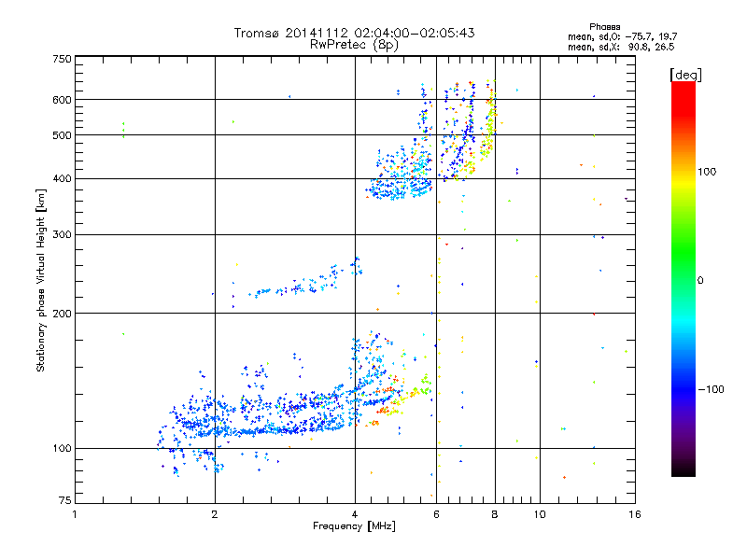The image size is (747, 560).
Task: Click the '500' km height axis label
Action: point(62,135)
